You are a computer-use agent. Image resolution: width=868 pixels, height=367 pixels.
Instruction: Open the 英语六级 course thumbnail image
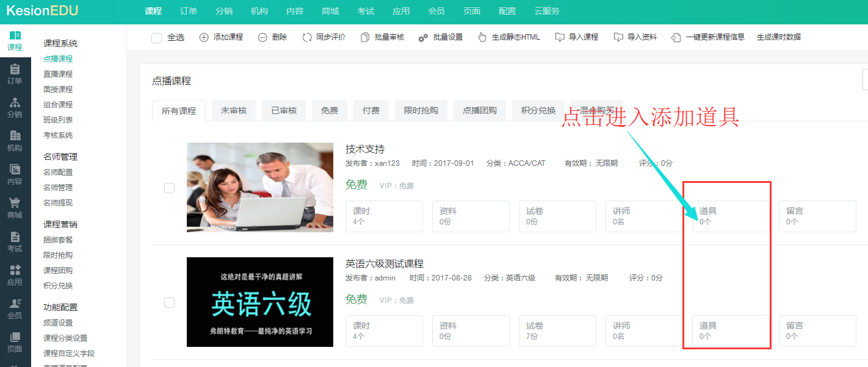260,302
